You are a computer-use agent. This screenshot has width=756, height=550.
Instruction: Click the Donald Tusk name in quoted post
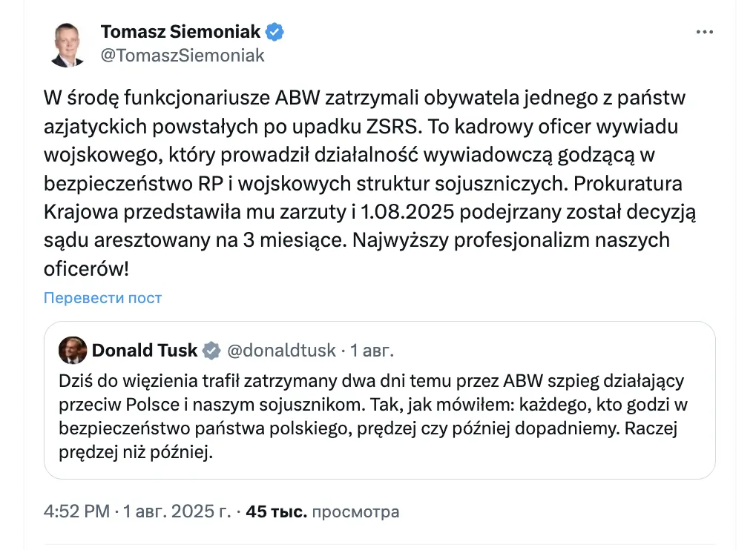coord(145,350)
